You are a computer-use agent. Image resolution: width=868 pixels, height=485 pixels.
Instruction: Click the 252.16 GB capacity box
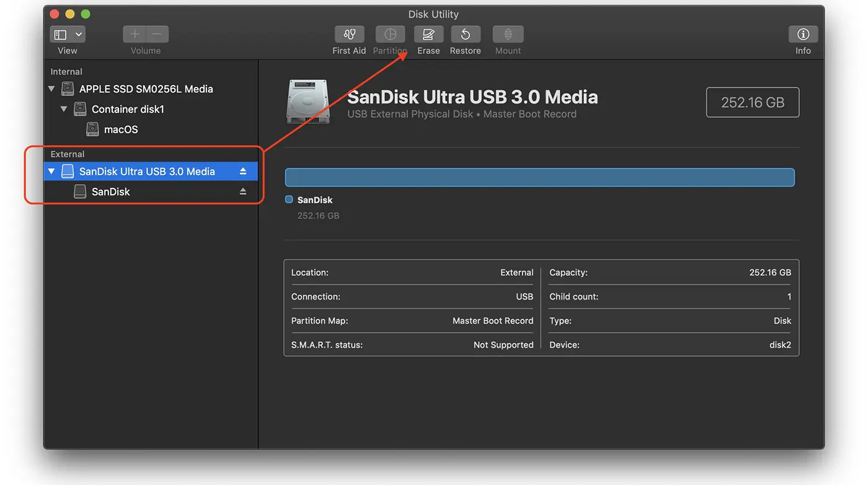753,102
